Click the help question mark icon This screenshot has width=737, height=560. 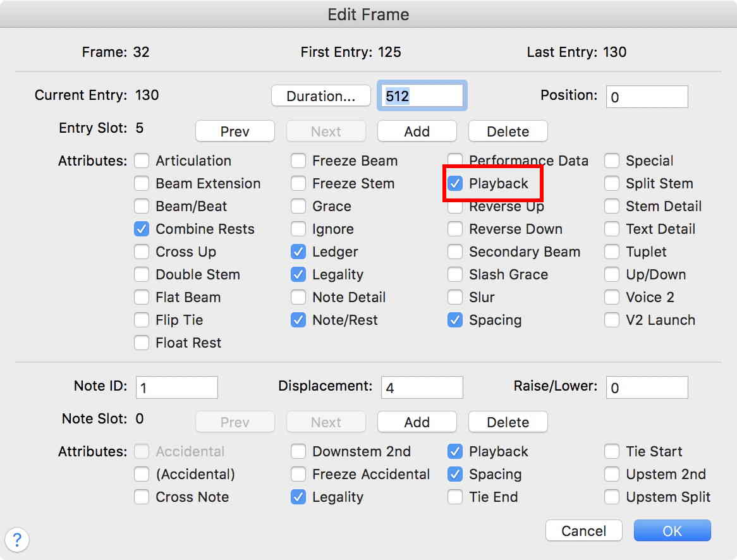pos(17,540)
